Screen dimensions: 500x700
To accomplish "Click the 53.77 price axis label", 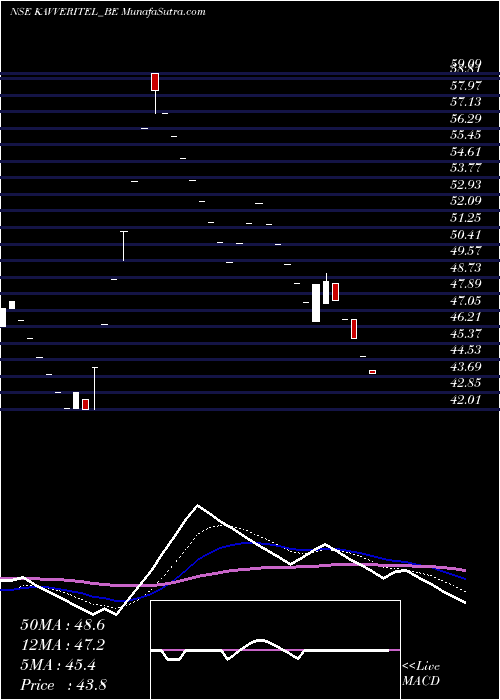I will click(x=466, y=168).
